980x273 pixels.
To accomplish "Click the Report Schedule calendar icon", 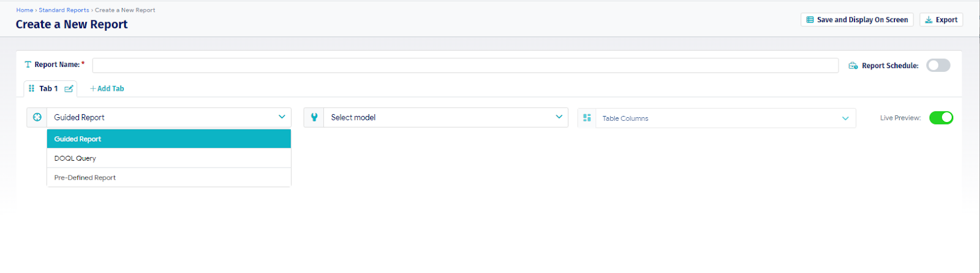I will [x=853, y=66].
